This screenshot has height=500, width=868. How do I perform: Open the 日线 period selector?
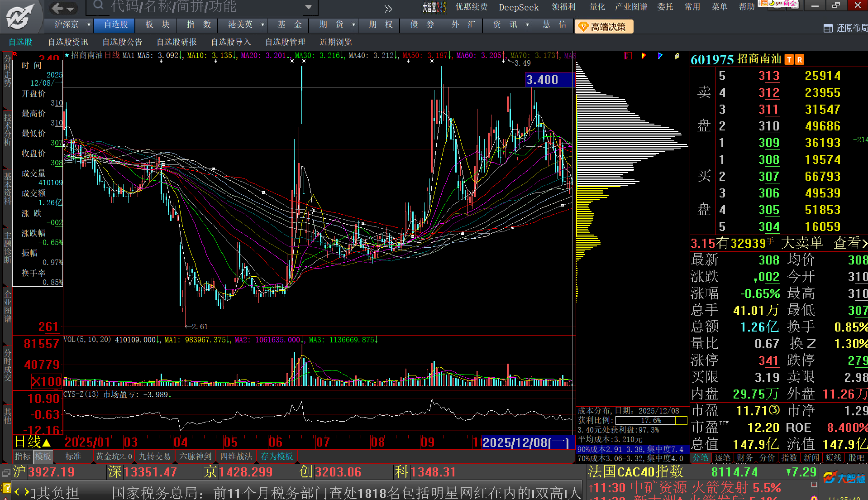(33, 442)
